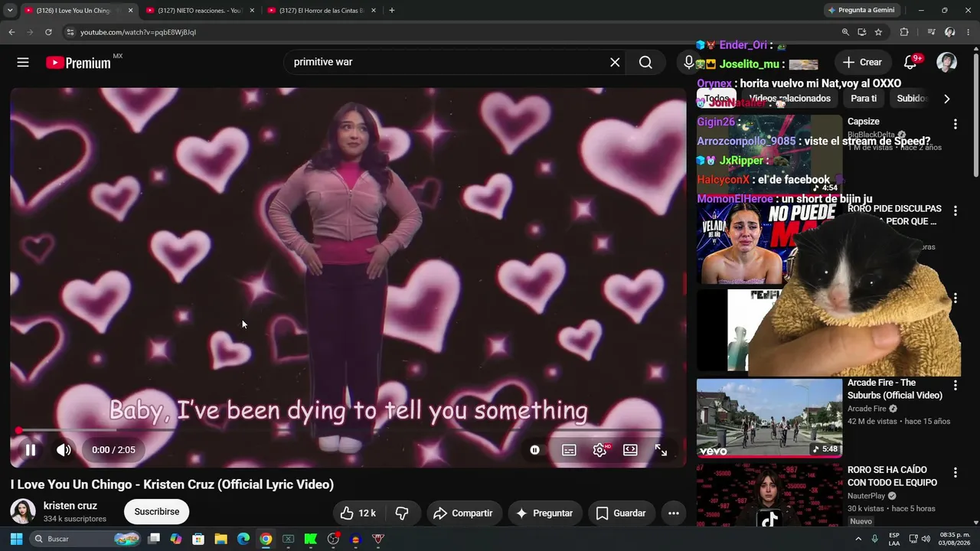This screenshot has height=551, width=980.
Task: Close the I Love You Un Chingo tab
Action: coord(130,11)
